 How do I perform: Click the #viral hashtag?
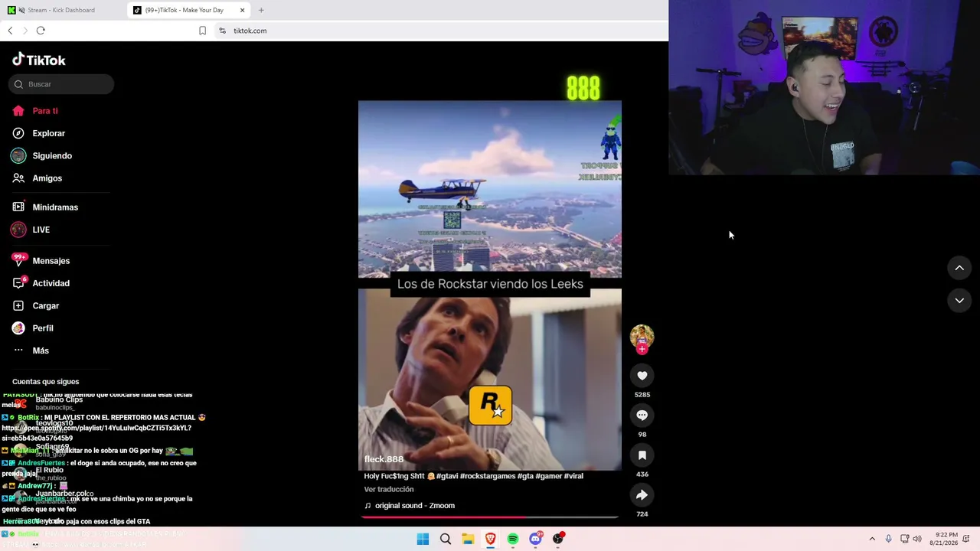coord(573,476)
